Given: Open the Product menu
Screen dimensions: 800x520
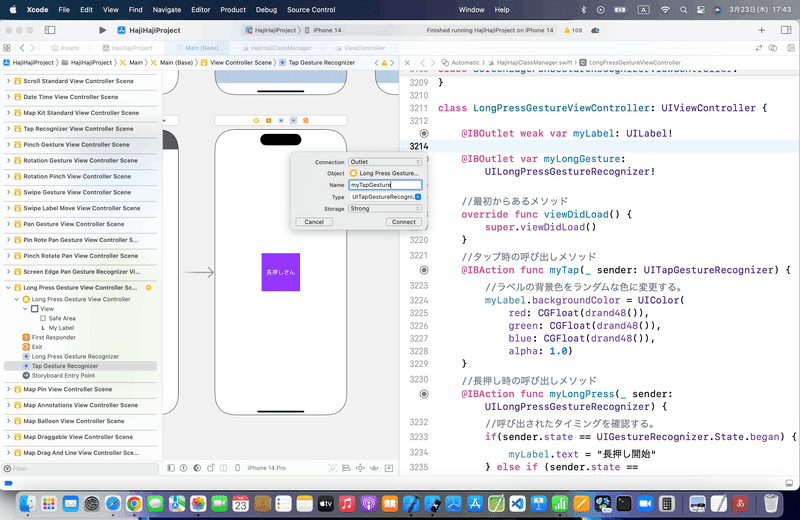Looking at the screenshot, I should [233, 10].
